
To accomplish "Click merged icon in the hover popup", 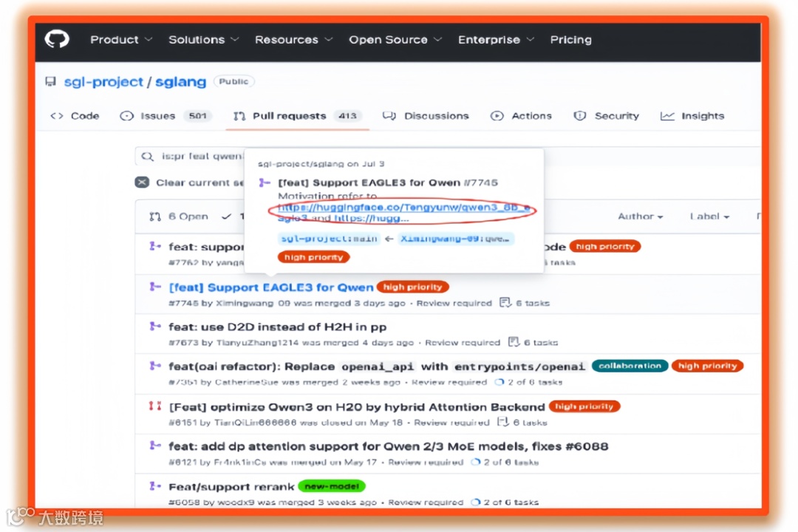I will (265, 183).
